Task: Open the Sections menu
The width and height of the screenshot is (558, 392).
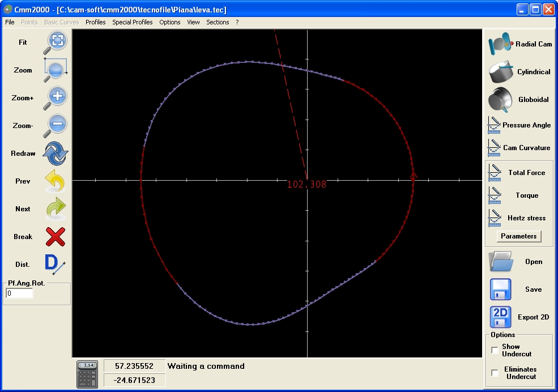Action: [218, 22]
